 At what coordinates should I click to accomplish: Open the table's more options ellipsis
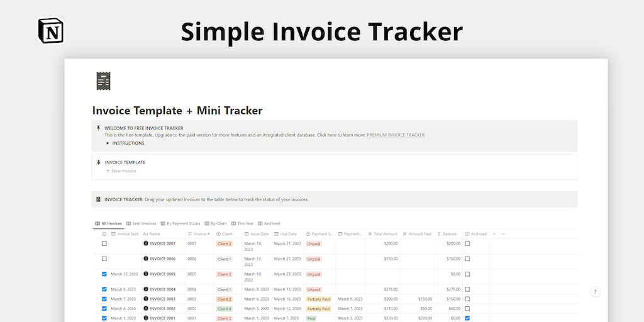[503, 234]
